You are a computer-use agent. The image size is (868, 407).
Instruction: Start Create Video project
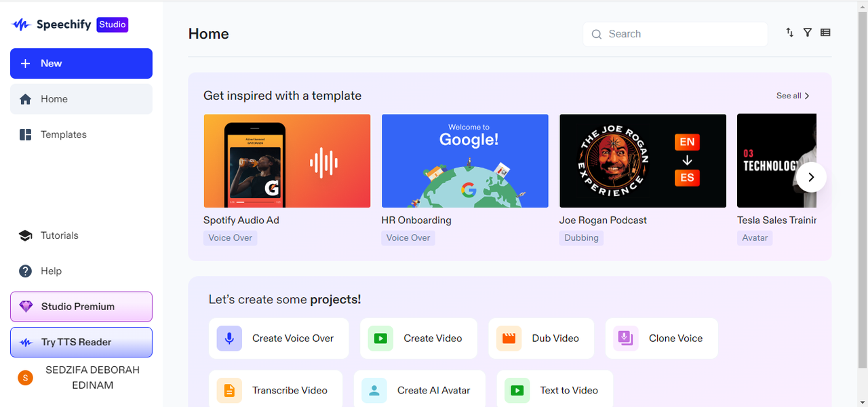point(418,338)
